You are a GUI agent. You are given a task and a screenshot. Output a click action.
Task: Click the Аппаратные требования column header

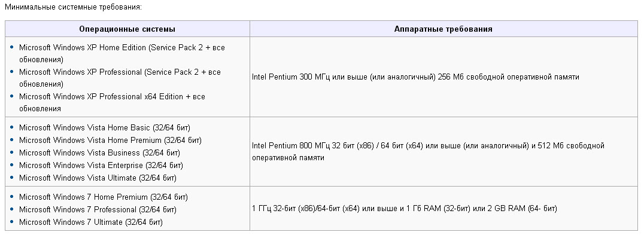(443, 29)
